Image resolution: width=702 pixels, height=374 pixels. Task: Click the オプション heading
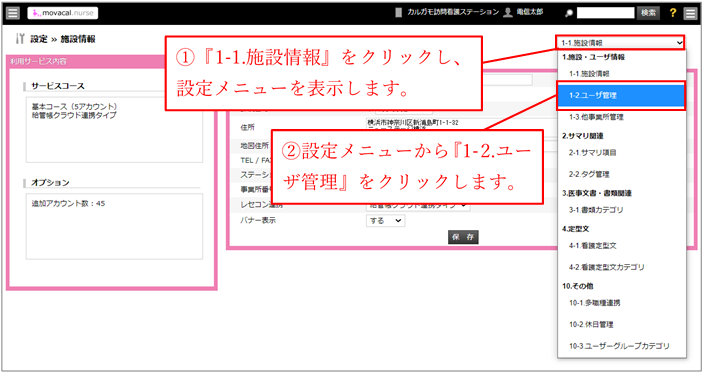[x=50, y=182]
